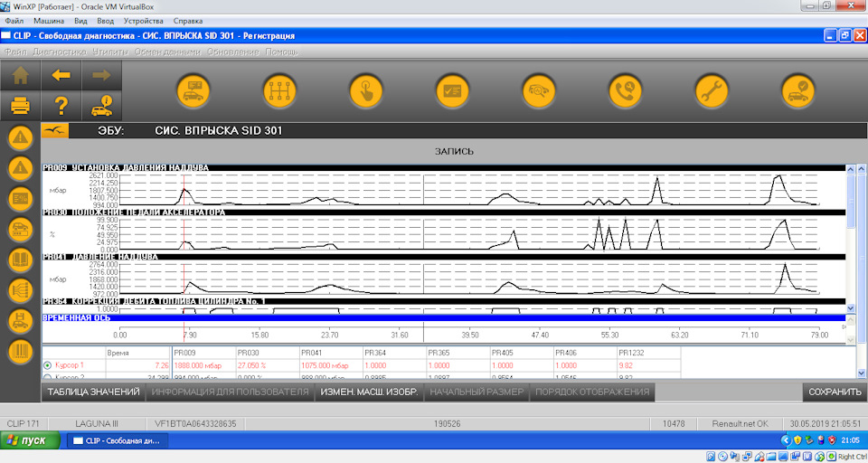This screenshot has height=463, width=868.
Task: Open the barcode sidebar icon
Action: (21, 351)
